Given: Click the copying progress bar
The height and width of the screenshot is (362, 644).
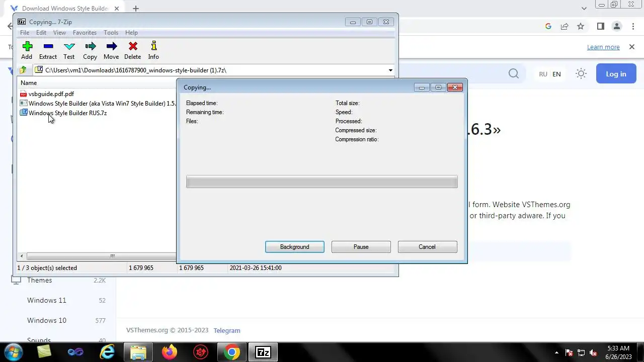Looking at the screenshot, I should (x=322, y=182).
